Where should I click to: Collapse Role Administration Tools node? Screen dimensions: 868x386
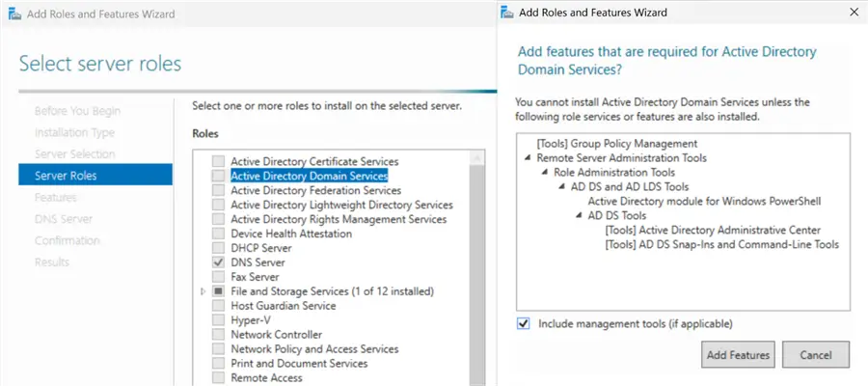[x=545, y=172]
